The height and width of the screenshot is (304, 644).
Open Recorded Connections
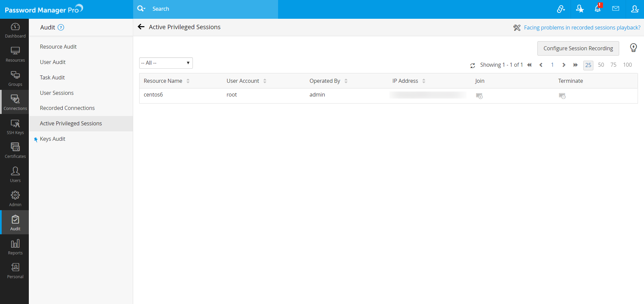pyautogui.click(x=67, y=108)
